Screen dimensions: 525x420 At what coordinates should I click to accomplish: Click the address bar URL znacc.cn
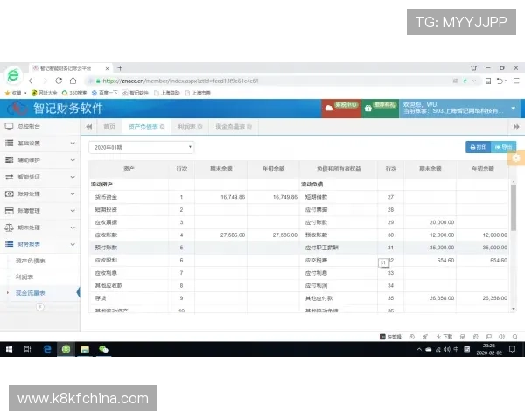pos(181,80)
